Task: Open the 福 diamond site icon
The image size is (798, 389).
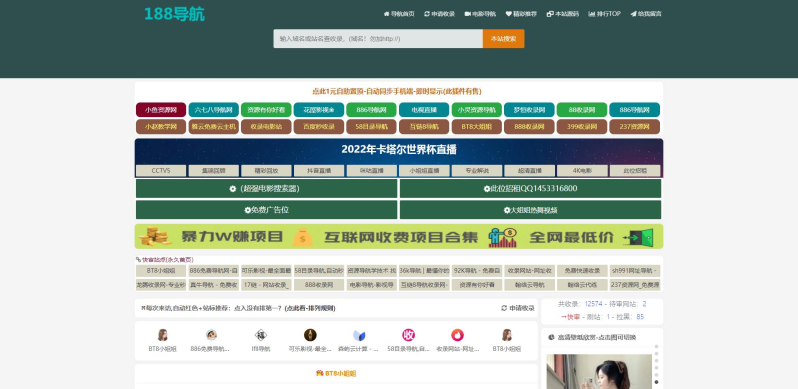Action: point(261,335)
